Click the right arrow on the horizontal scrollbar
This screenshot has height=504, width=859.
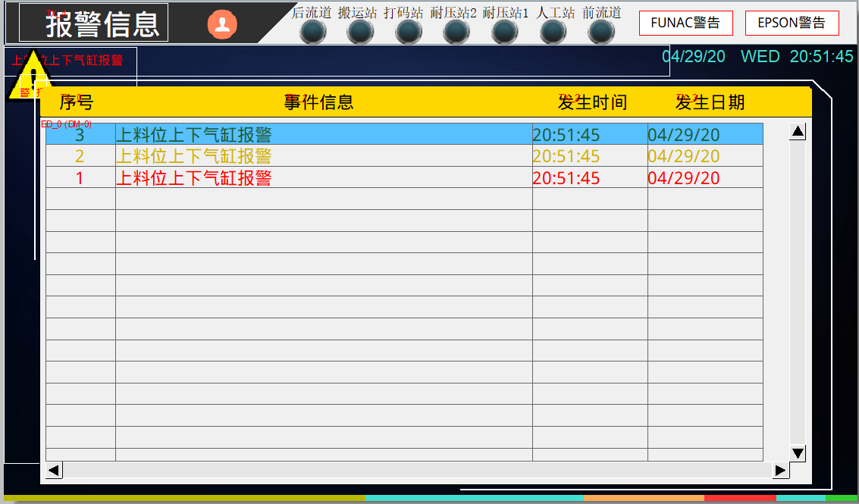(x=780, y=471)
